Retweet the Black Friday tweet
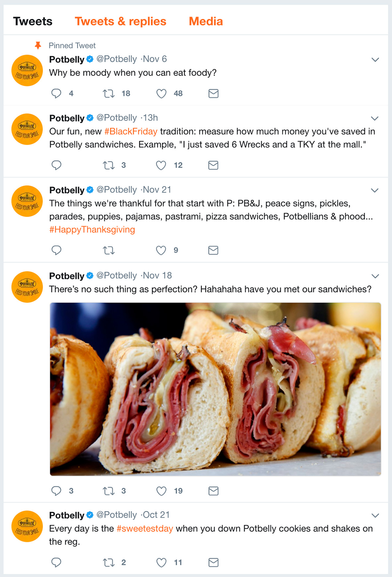392x577 pixels. click(x=109, y=165)
